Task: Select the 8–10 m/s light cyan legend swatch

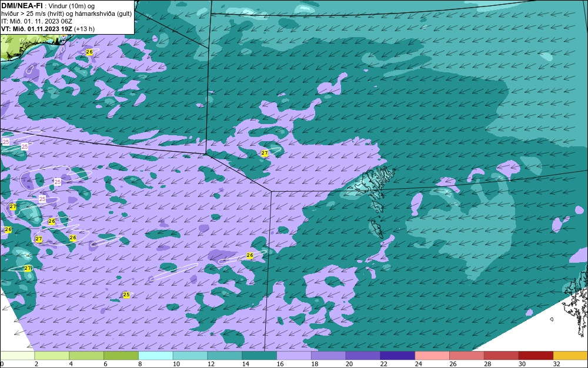Action: coord(156,356)
